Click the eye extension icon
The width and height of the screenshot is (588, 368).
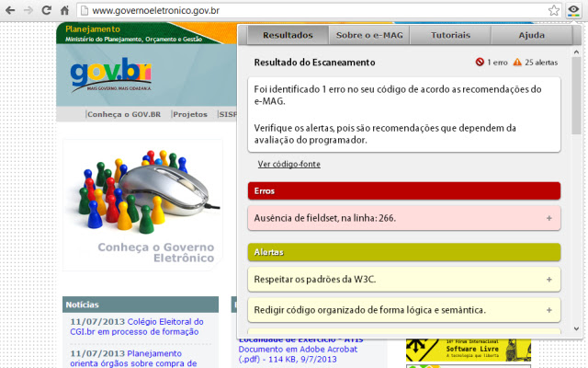(x=574, y=10)
